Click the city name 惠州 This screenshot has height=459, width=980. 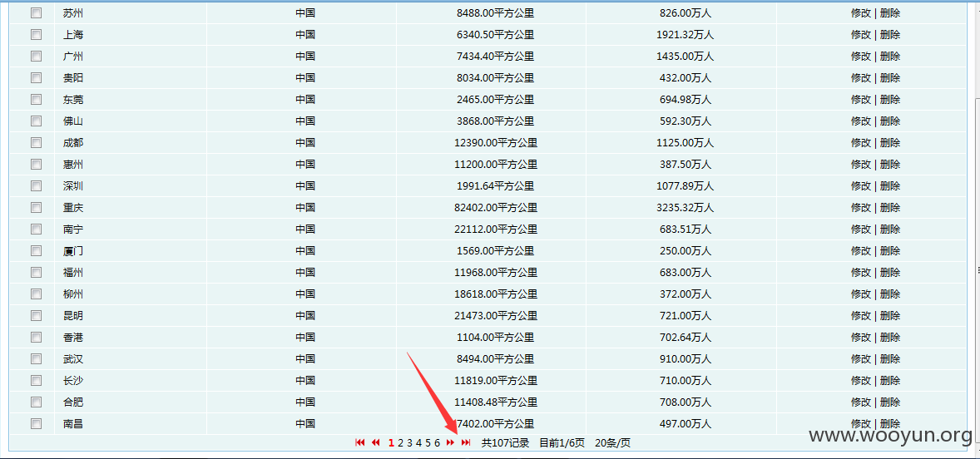coord(73,165)
